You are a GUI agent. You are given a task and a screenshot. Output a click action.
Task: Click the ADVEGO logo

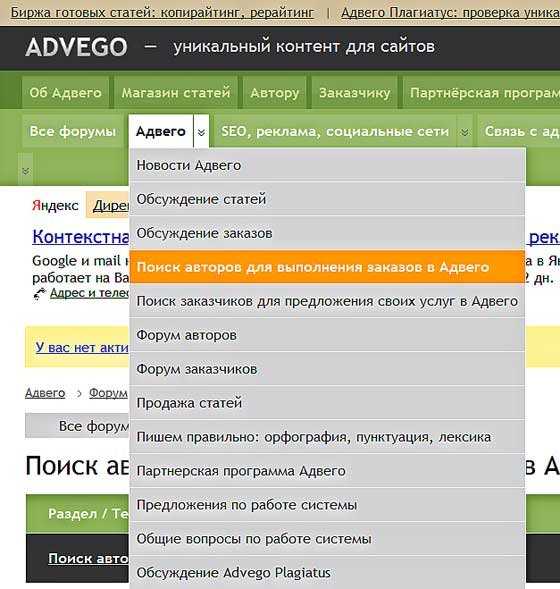[76, 47]
